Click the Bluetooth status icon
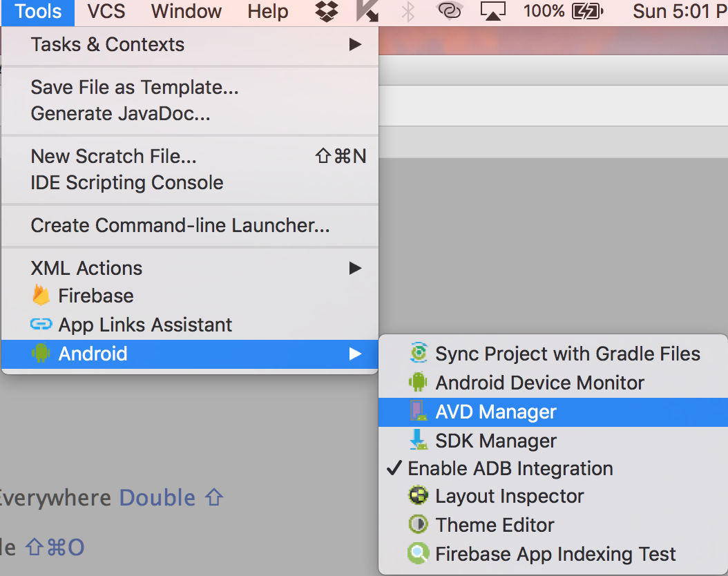 coord(408,11)
